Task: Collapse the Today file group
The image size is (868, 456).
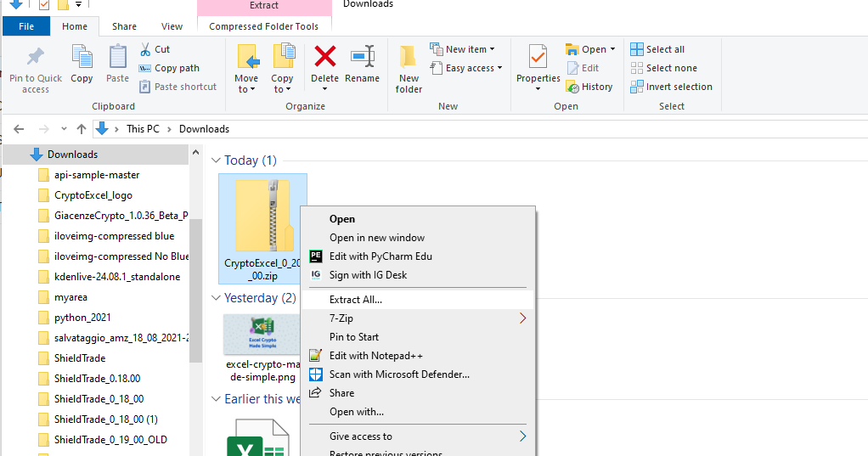Action: pos(216,160)
